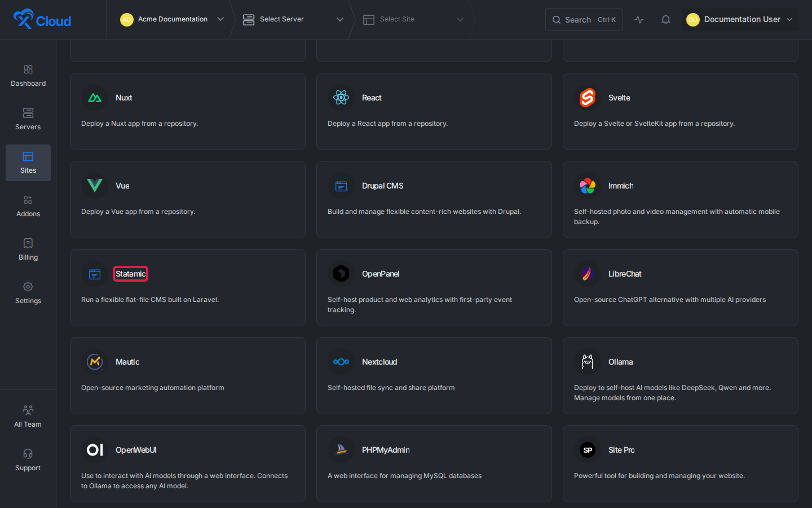Click the Nextcloud logo icon
This screenshot has height=508, width=812.
pyautogui.click(x=341, y=362)
